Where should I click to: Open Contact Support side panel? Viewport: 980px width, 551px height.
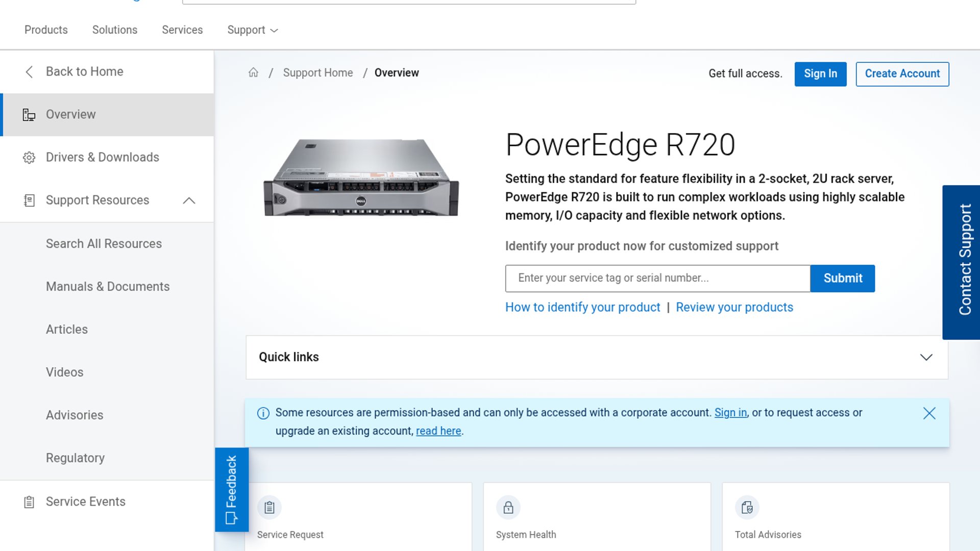coord(961,262)
